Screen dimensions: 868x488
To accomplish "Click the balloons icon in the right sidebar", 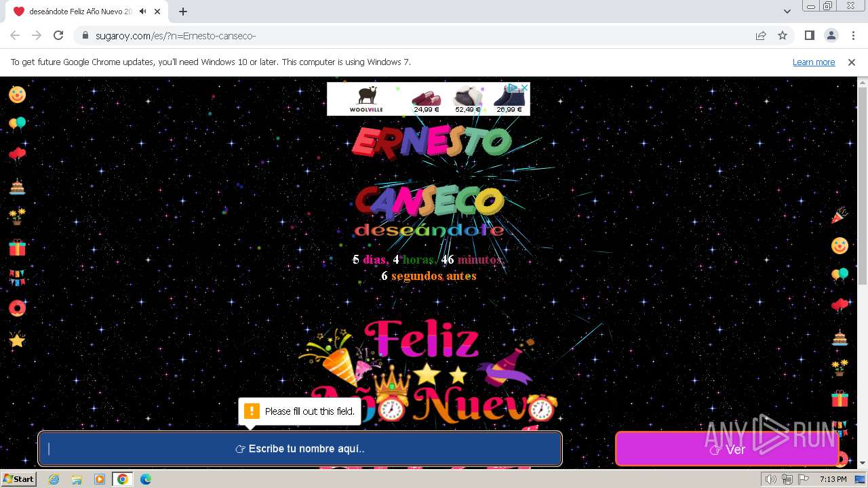I will (840, 275).
